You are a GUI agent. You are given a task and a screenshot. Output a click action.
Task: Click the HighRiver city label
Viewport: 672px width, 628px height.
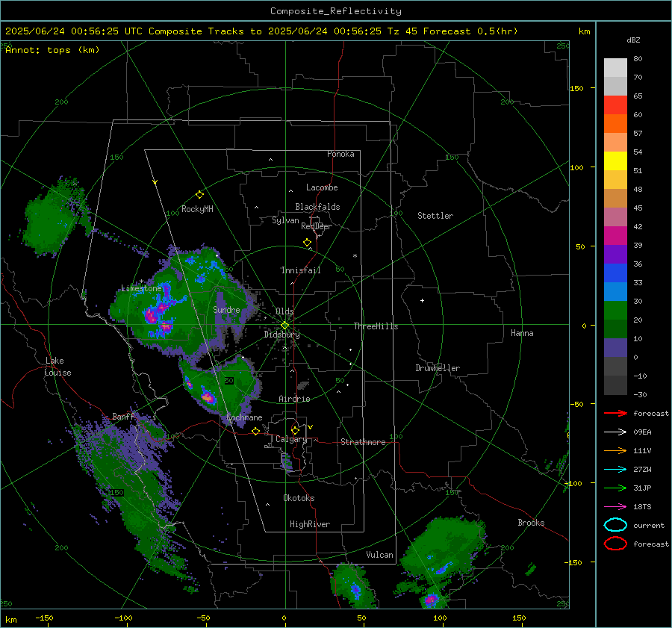tap(310, 524)
